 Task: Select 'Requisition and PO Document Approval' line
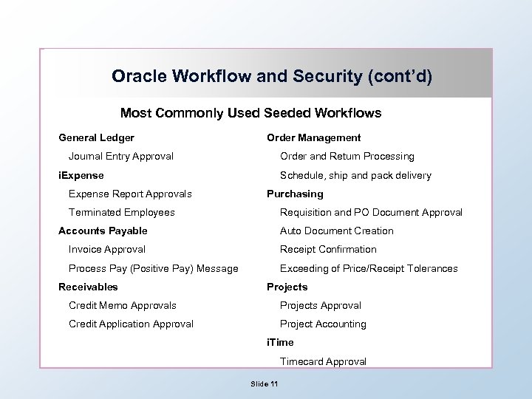point(371,212)
